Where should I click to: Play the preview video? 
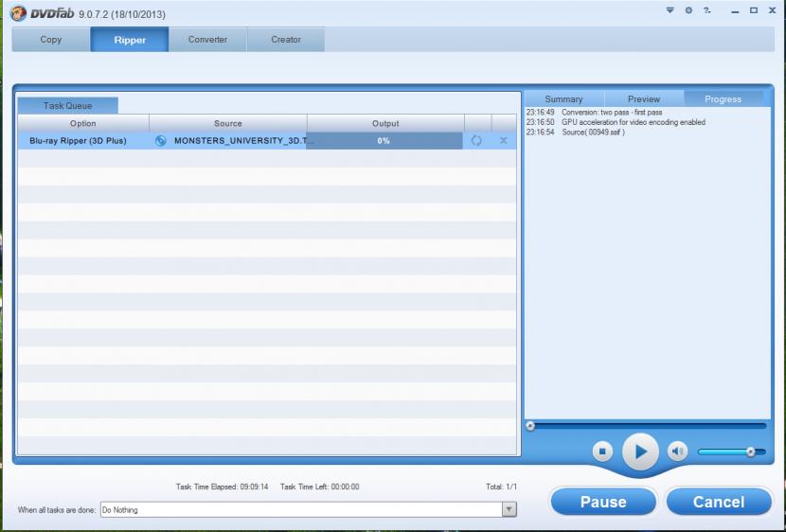pyautogui.click(x=640, y=452)
